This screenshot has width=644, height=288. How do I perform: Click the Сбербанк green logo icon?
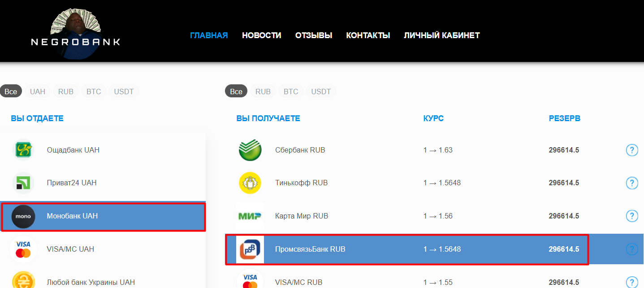coord(250,150)
